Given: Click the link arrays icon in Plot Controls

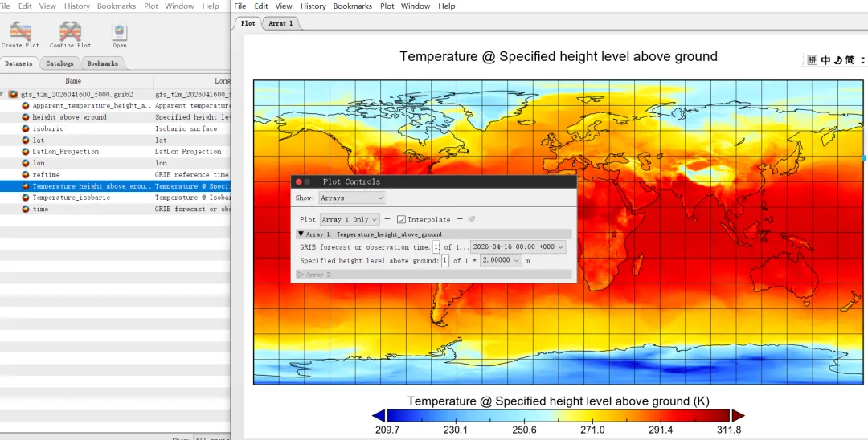Looking at the screenshot, I should click(472, 219).
